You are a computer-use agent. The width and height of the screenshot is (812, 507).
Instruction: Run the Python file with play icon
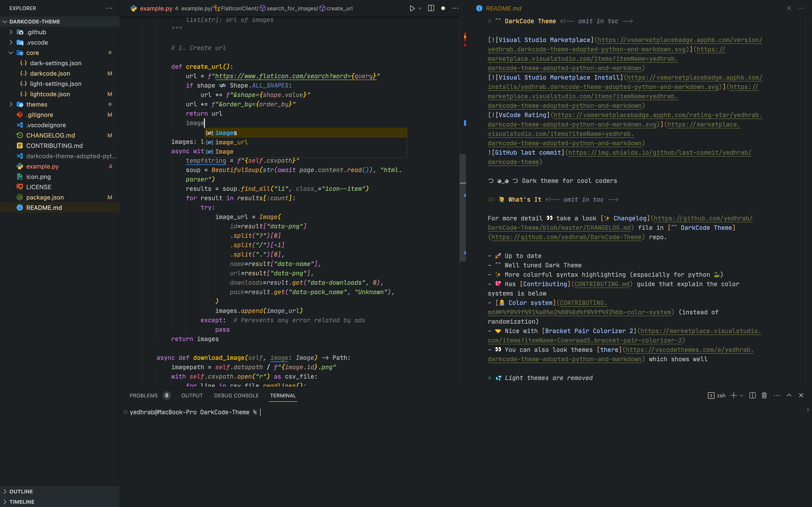(412, 8)
